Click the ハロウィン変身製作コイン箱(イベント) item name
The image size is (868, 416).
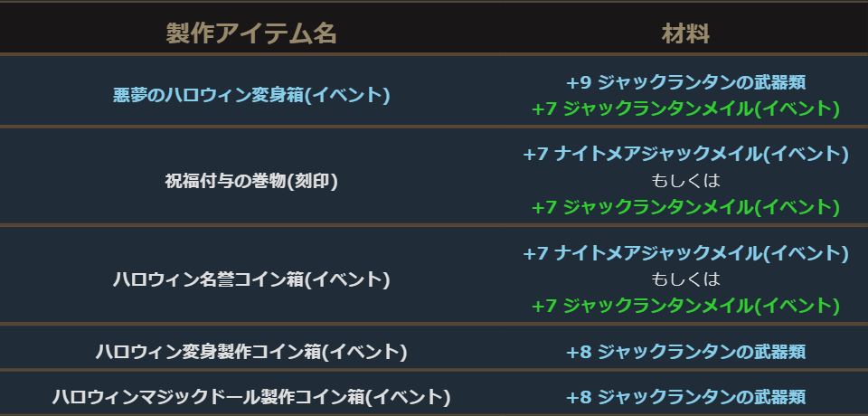click(251, 351)
